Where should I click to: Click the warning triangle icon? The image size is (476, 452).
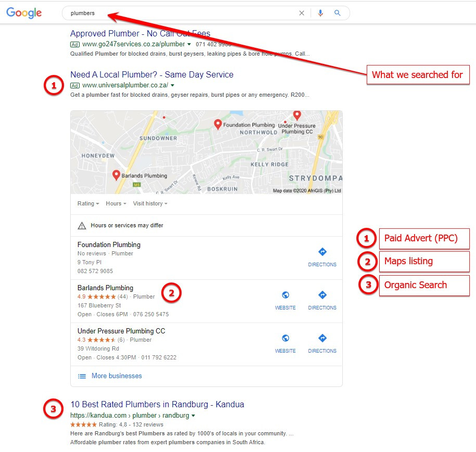(x=82, y=226)
